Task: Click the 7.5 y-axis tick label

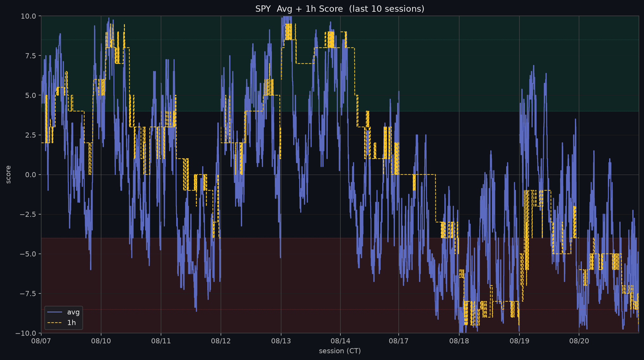Action: click(x=31, y=56)
